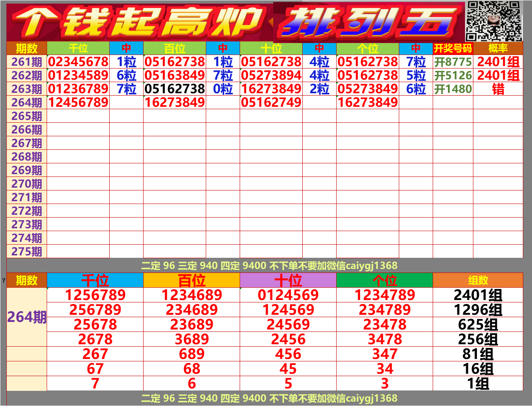Click the 概率 column header
532x406 pixels.
point(499,49)
